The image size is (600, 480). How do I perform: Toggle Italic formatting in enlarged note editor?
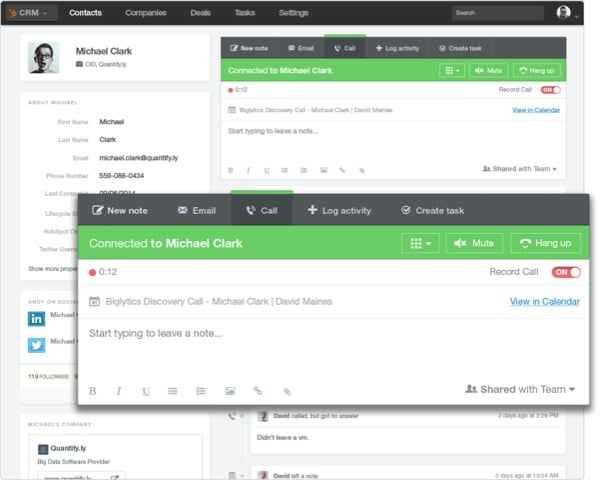(119, 391)
